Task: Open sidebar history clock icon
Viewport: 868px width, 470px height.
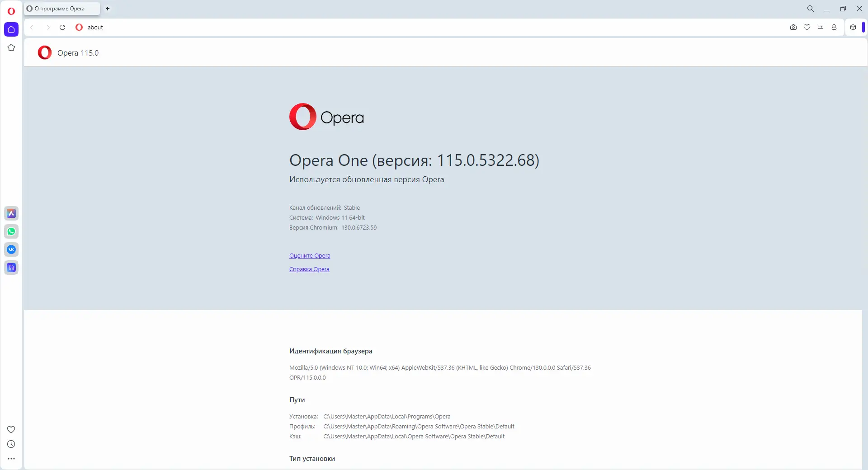Action: coord(11,444)
